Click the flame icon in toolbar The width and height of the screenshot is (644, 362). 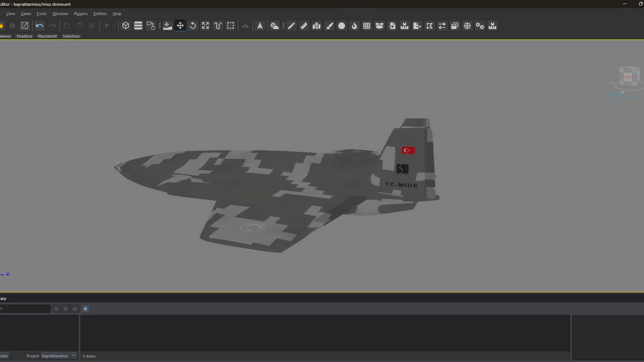[354, 26]
